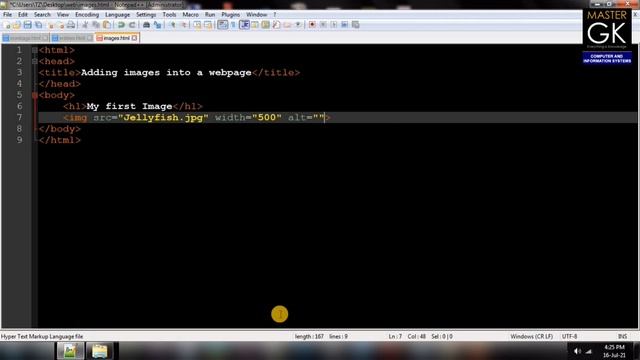Screen dimensions: 640x360
Task: Open Find with the binoculars icon
Action: click(x=146, y=25)
